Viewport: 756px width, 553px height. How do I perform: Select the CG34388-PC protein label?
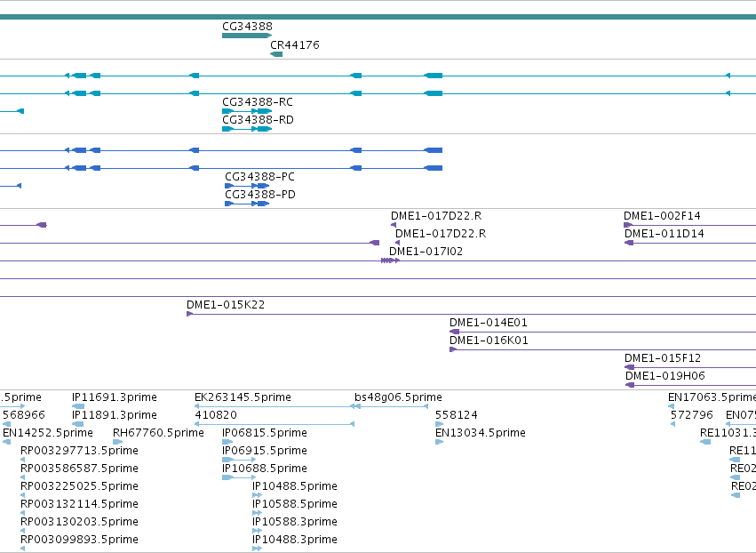pos(260,177)
